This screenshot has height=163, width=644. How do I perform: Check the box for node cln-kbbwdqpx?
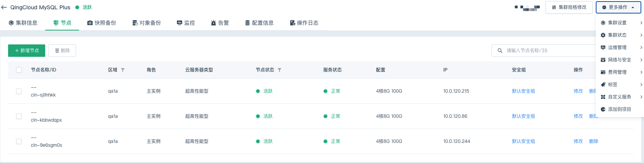(19, 116)
